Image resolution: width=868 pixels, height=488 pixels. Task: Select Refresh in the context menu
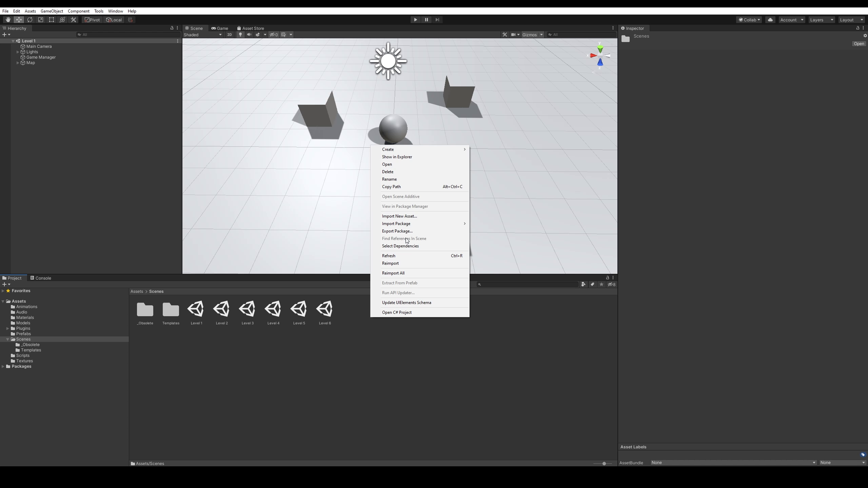point(388,255)
